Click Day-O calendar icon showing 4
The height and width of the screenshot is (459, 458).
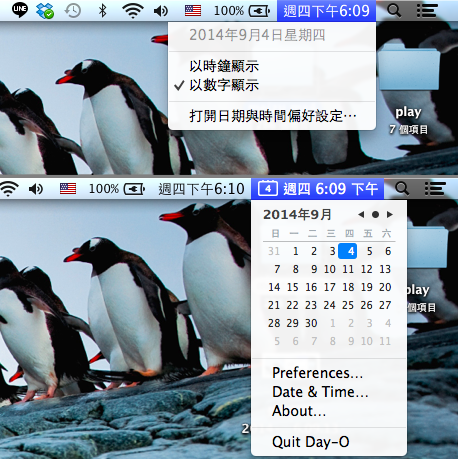268,189
